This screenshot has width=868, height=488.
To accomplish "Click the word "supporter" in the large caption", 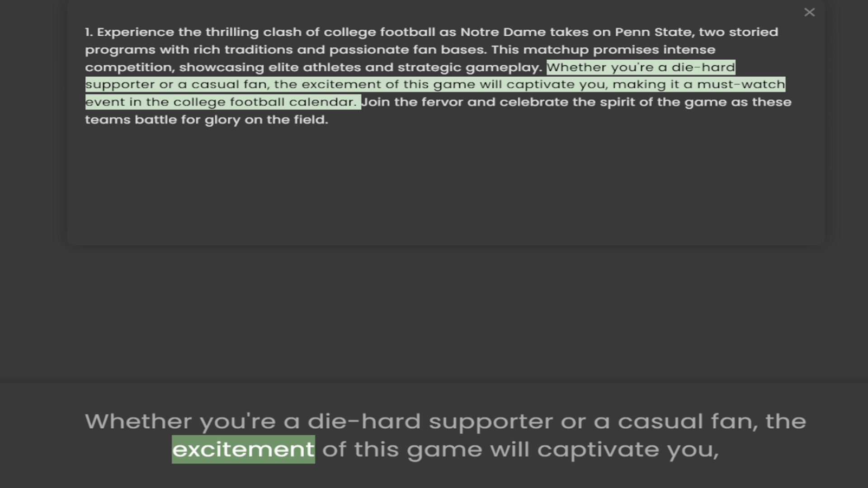I will 491,422.
